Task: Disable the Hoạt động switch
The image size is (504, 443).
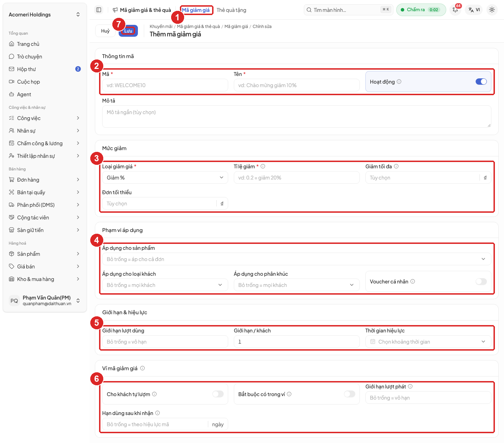Action: [x=481, y=82]
